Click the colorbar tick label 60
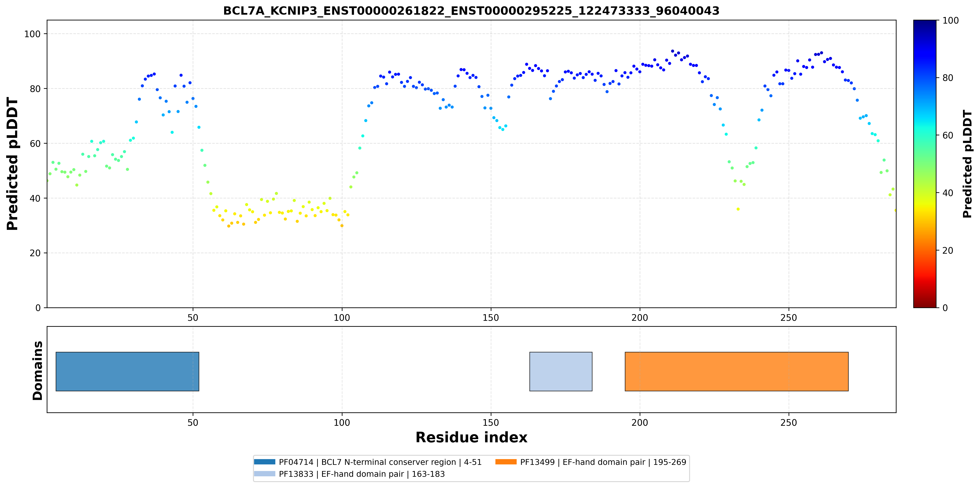The image size is (980, 488). click(948, 135)
